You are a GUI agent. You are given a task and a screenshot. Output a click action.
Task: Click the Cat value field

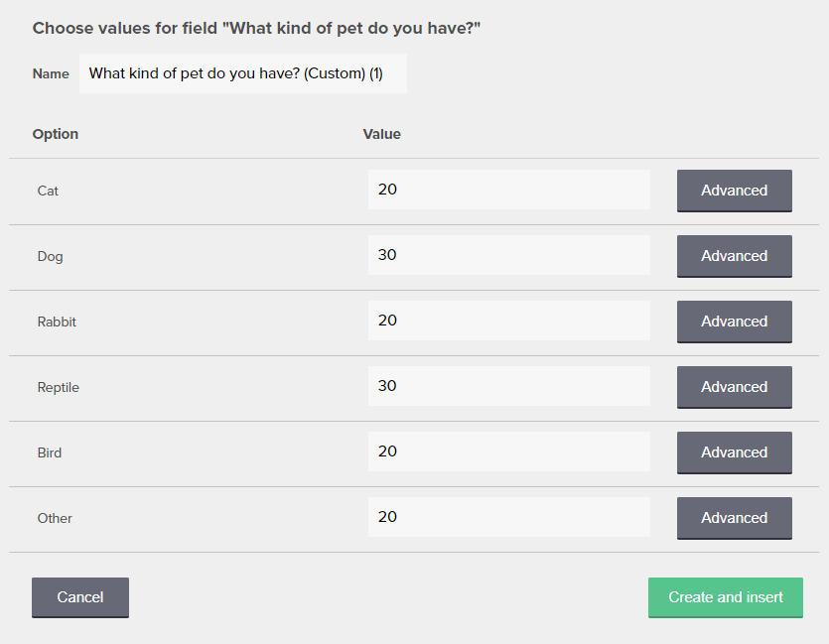point(508,190)
